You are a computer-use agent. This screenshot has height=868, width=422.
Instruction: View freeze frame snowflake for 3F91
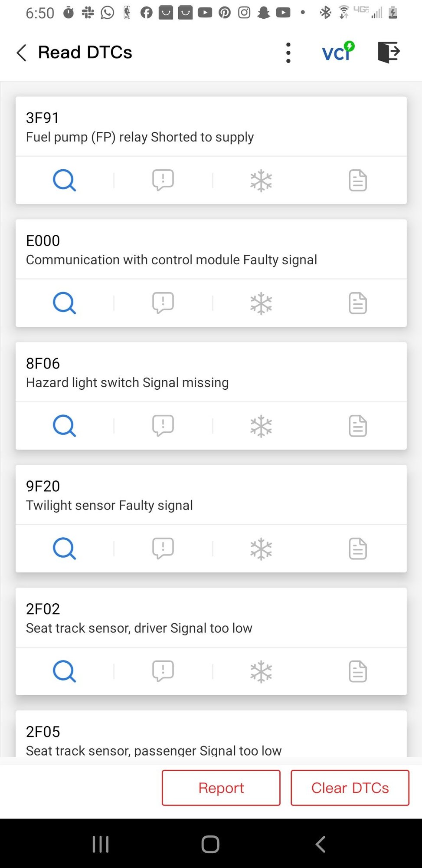(x=261, y=180)
